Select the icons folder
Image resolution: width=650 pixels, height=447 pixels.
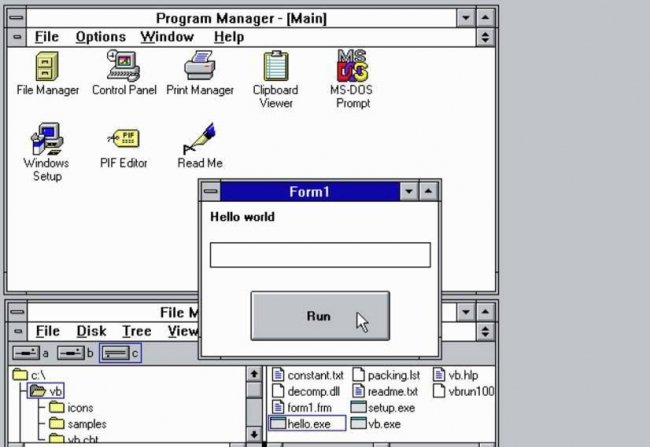[x=71, y=408]
